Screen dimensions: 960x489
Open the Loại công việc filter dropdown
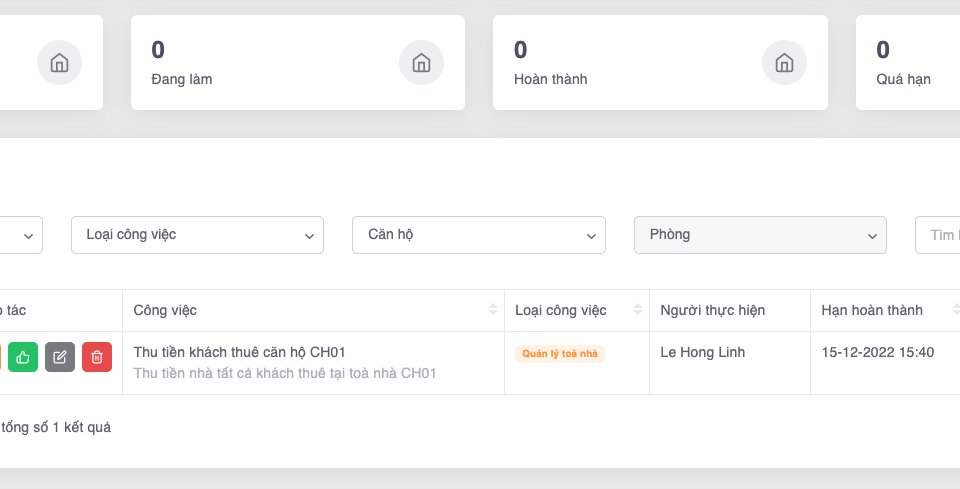coord(197,235)
